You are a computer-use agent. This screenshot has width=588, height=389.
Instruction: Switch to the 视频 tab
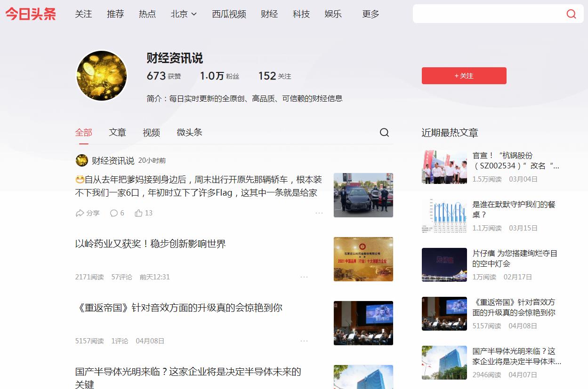click(152, 133)
